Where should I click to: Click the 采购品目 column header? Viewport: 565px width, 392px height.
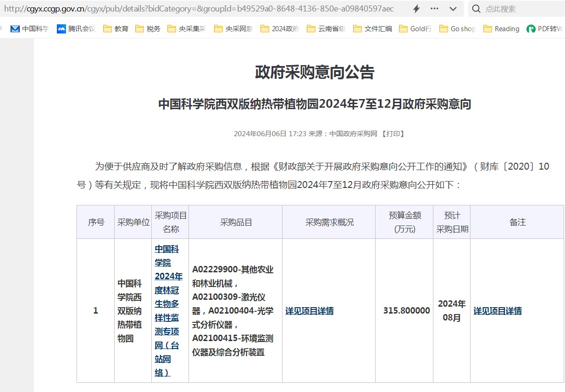click(x=236, y=222)
